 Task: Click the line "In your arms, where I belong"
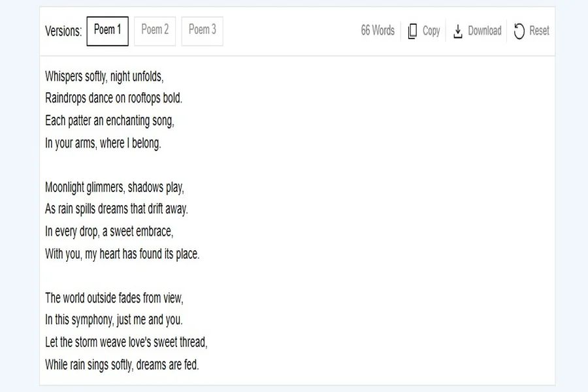[103, 143]
